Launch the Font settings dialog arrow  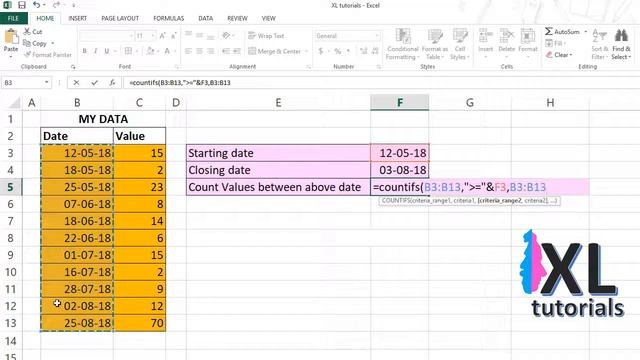[x=177, y=67]
